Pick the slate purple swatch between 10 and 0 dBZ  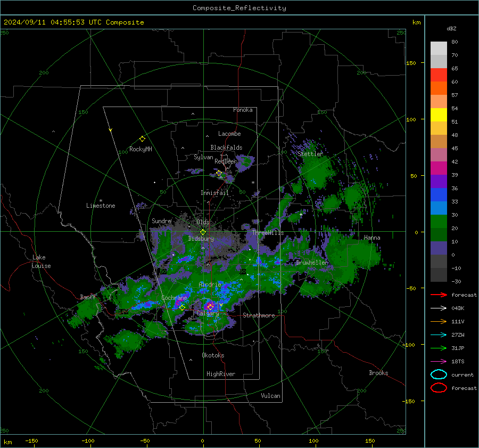click(x=439, y=248)
